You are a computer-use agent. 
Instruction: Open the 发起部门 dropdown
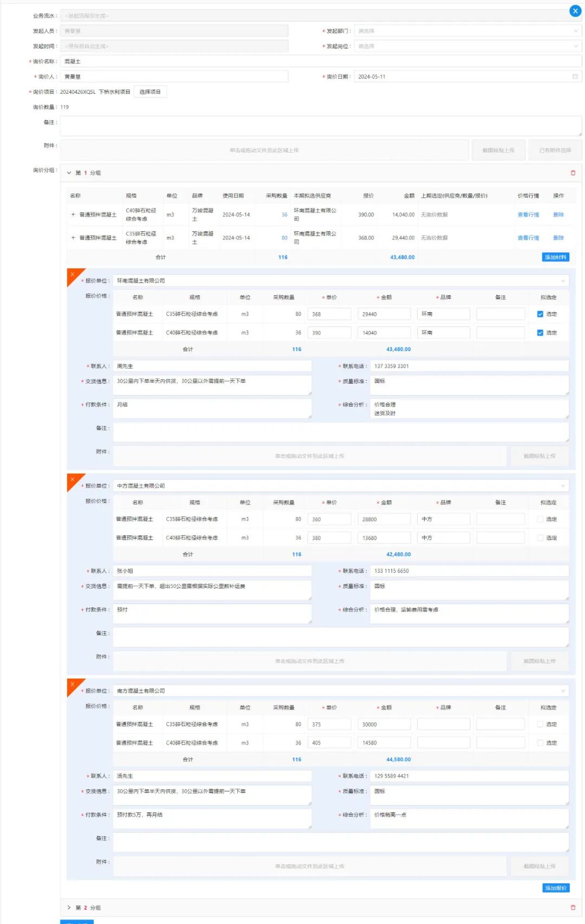(x=467, y=31)
